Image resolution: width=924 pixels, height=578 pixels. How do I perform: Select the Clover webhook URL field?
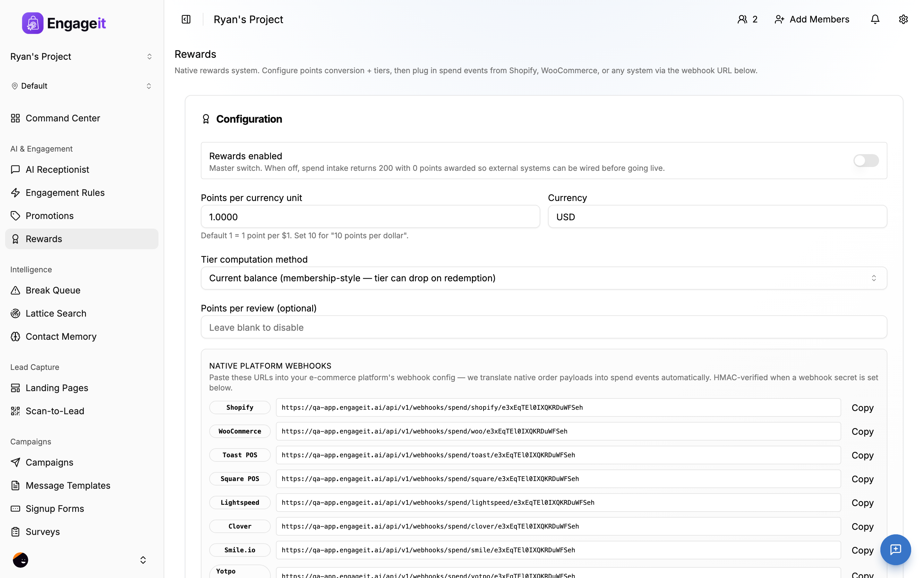pyautogui.click(x=558, y=526)
